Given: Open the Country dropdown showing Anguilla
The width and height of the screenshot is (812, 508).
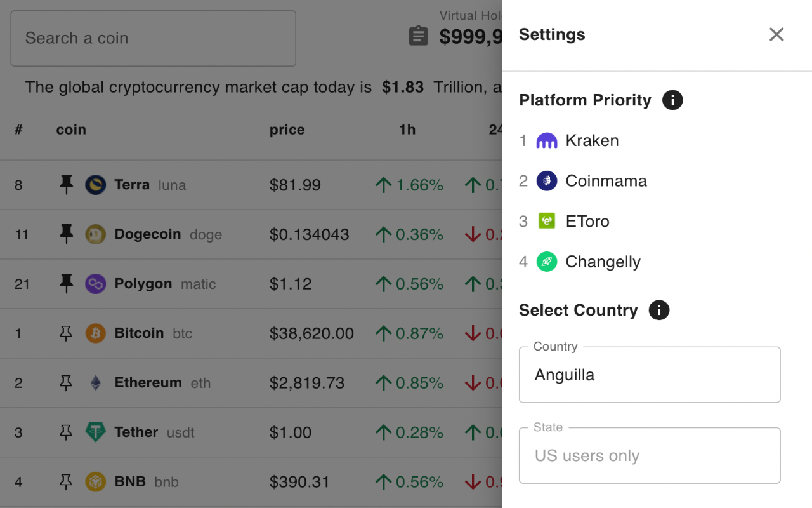Looking at the screenshot, I should 650,375.
